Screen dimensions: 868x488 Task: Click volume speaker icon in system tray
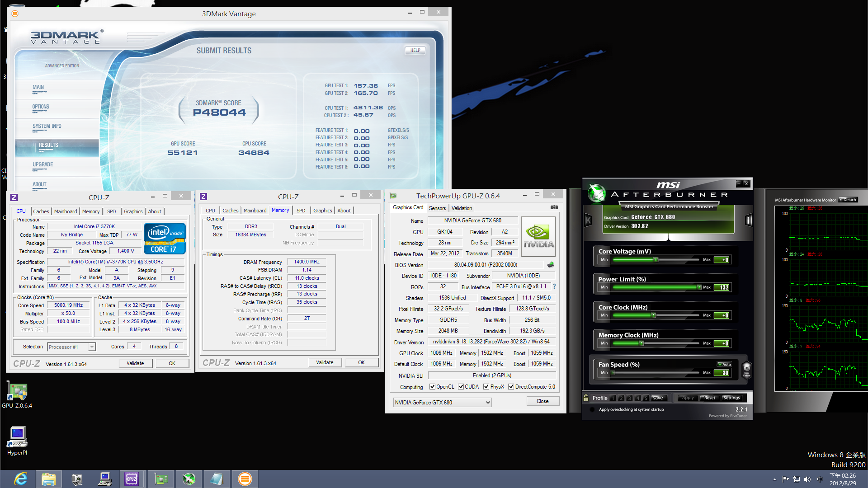pyautogui.click(x=807, y=479)
